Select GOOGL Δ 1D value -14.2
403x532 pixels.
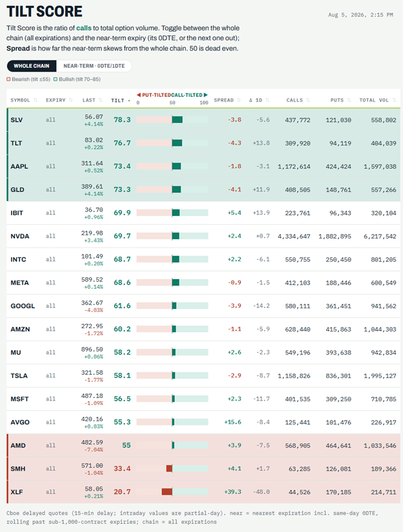261,306
